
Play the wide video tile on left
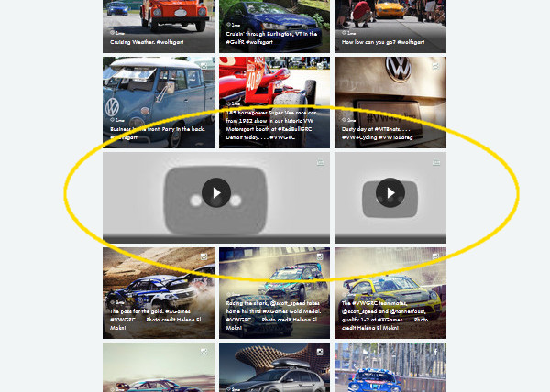(x=216, y=193)
